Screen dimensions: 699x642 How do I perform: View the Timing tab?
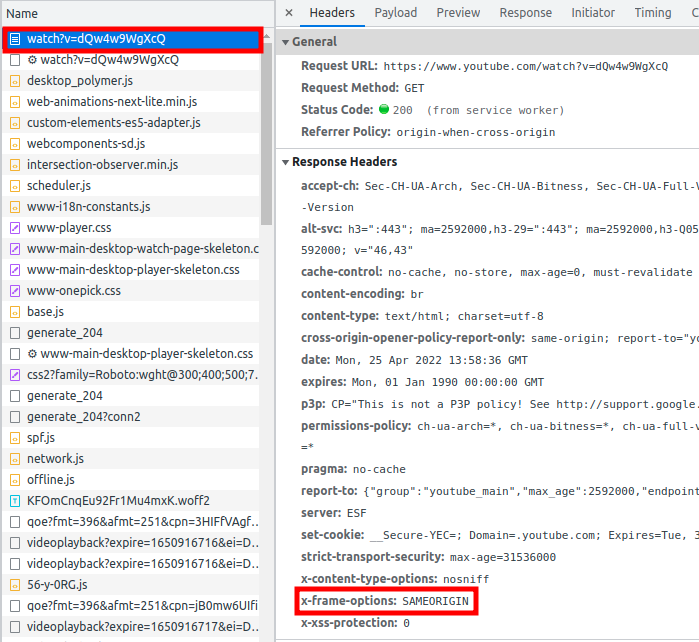click(x=653, y=13)
